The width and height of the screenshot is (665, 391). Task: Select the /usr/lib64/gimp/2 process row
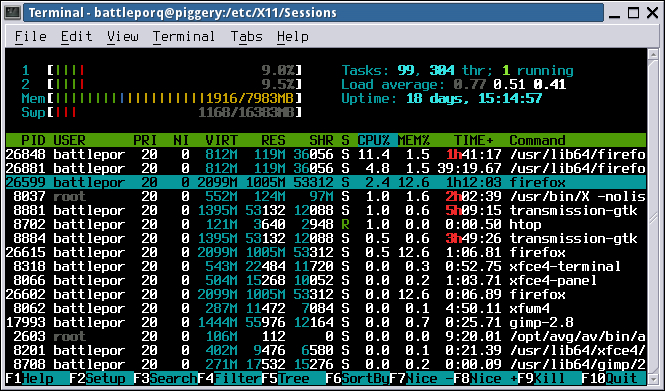pos(326,364)
